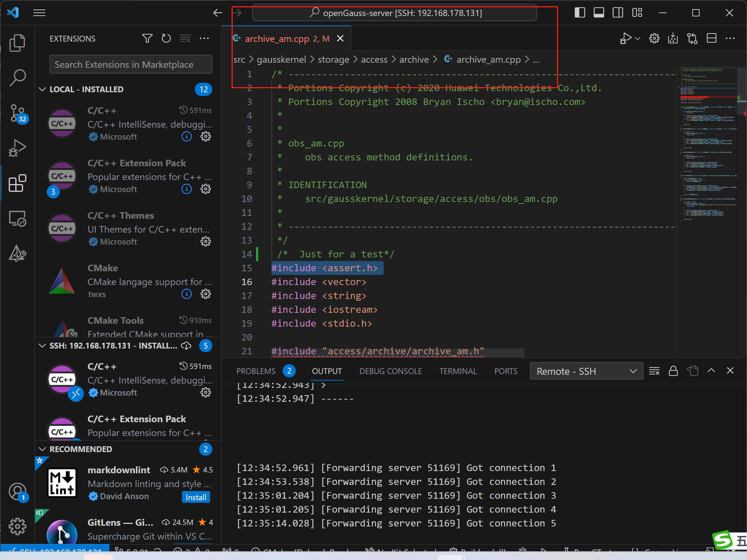Open Remote Explorer in activity bar
Viewport: 747px width, 560px height.
17,219
